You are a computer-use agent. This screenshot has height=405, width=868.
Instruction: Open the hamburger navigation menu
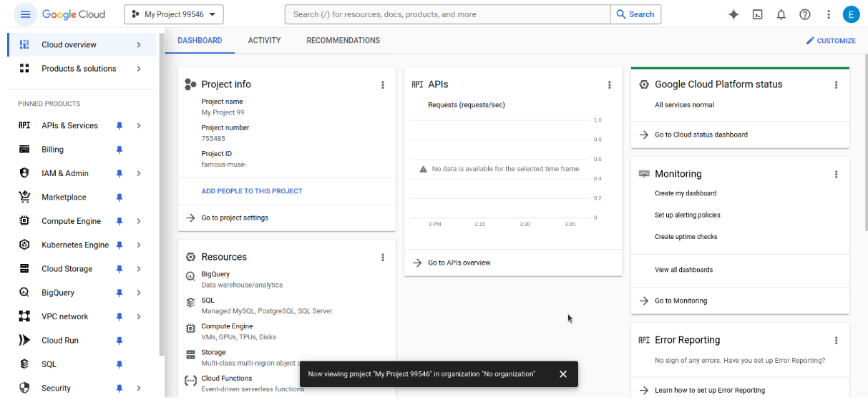[26, 14]
